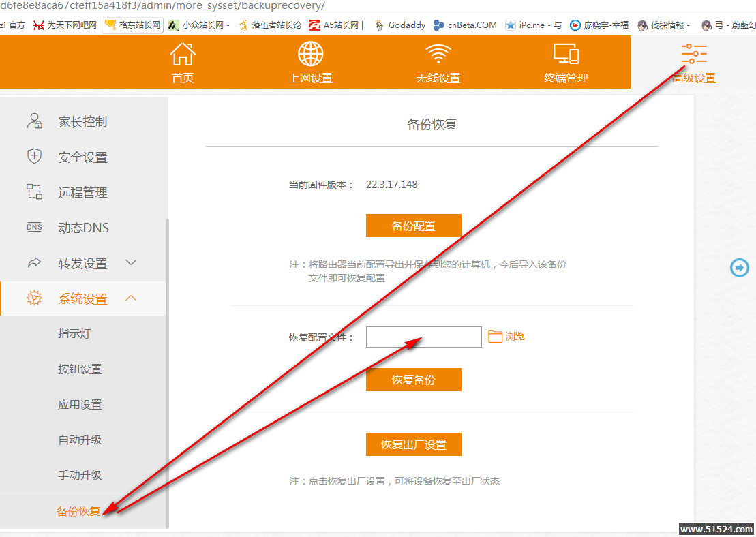Click the blue arrow panel toggle on right edge
756x537 pixels.
click(x=739, y=268)
